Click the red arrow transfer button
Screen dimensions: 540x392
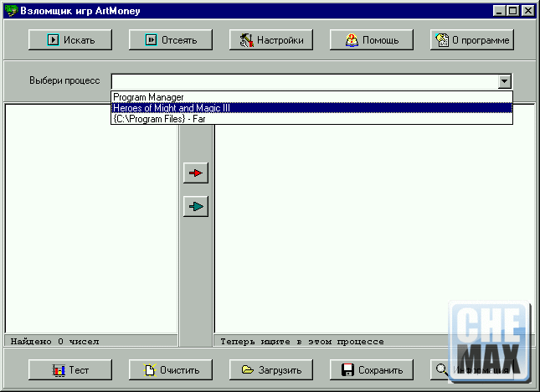click(196, 173)
